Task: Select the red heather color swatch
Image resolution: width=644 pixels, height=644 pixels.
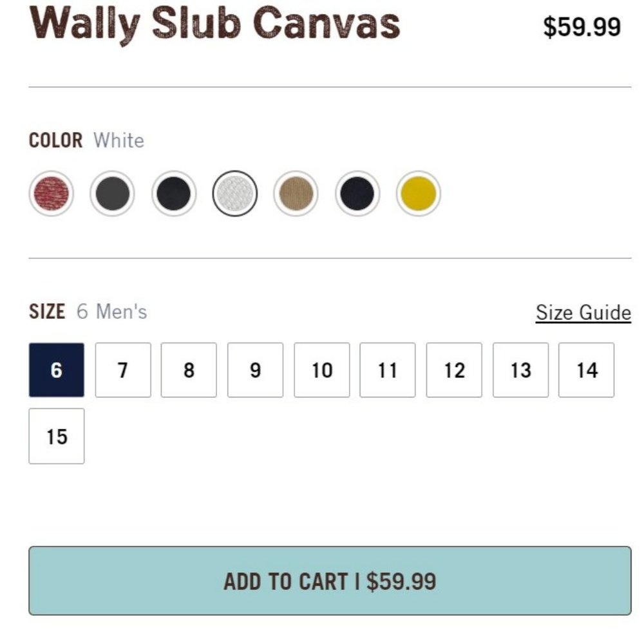Action: 50,193
